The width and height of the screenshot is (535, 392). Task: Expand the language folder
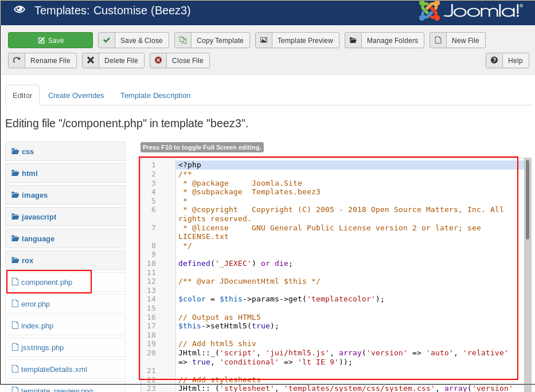[38, 238]
